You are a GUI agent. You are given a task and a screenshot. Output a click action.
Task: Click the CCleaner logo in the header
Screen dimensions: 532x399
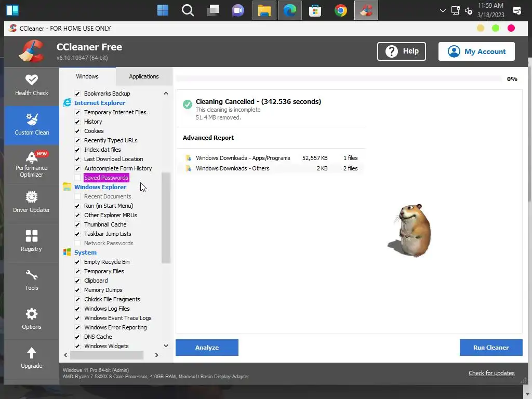point(32,51)
